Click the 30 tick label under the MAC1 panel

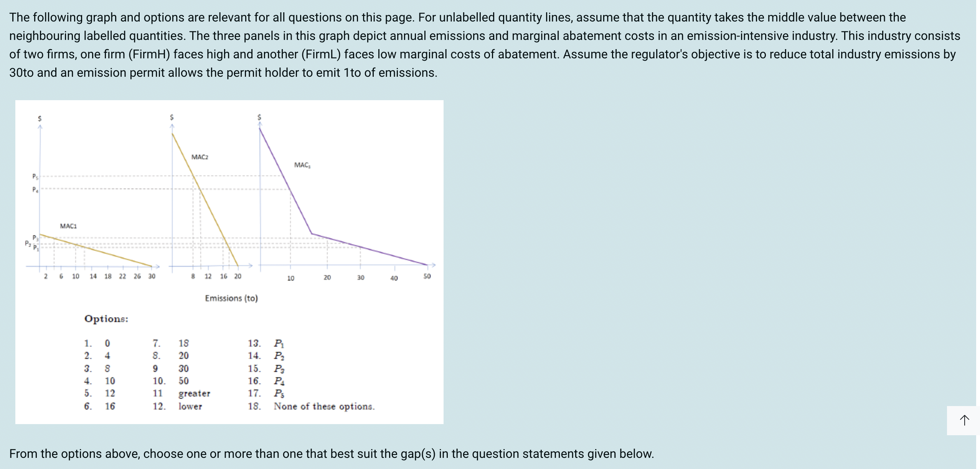(x=152, y=276)
